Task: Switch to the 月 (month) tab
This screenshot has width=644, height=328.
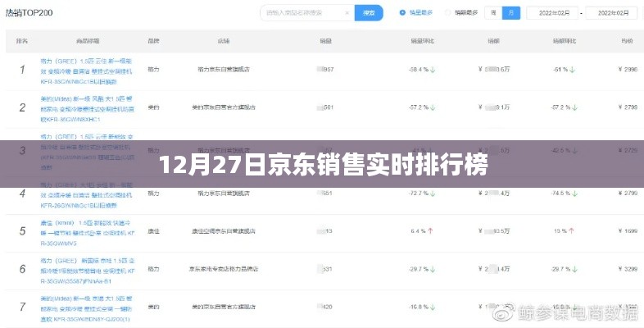Action: (x=511, y=13)
